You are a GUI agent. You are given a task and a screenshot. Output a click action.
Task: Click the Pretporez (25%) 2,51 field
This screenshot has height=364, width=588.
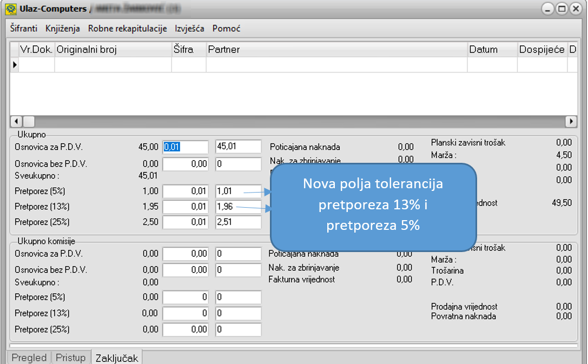point(238,222)
